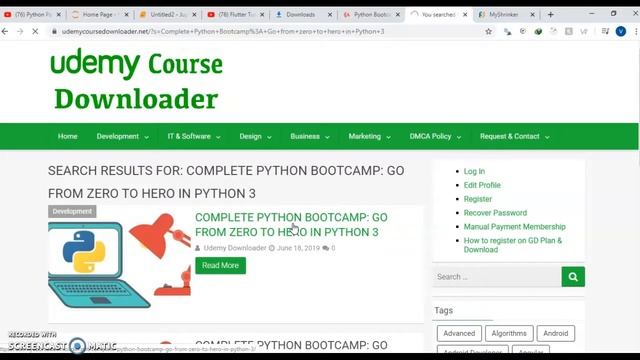Screen dimensions: 640x360
Task: Click the address bar URL
Action: (223, 31)
